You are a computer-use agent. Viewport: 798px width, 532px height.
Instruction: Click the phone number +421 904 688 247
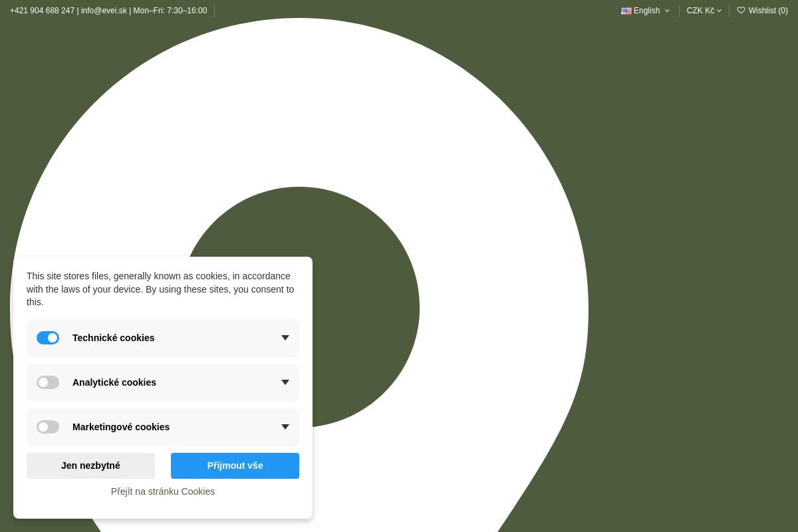coord(42,11)
